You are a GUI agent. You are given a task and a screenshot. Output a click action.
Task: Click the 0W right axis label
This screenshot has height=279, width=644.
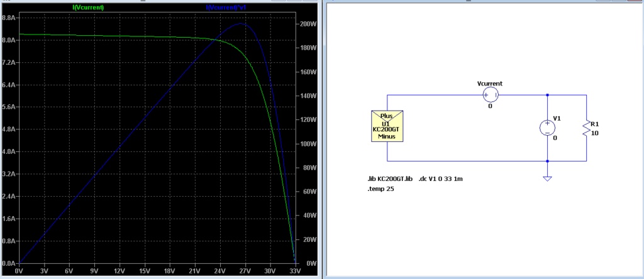[x=312, y=263]
